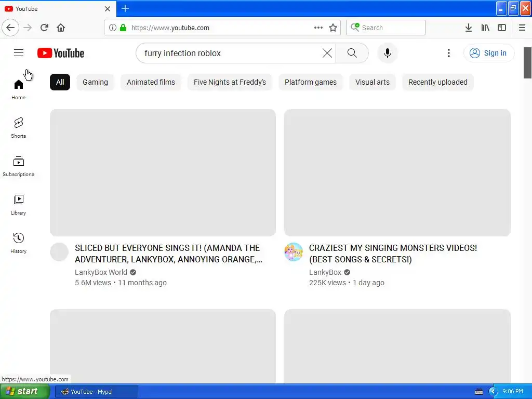Select the Platform games filter chip

pos(311,82)
